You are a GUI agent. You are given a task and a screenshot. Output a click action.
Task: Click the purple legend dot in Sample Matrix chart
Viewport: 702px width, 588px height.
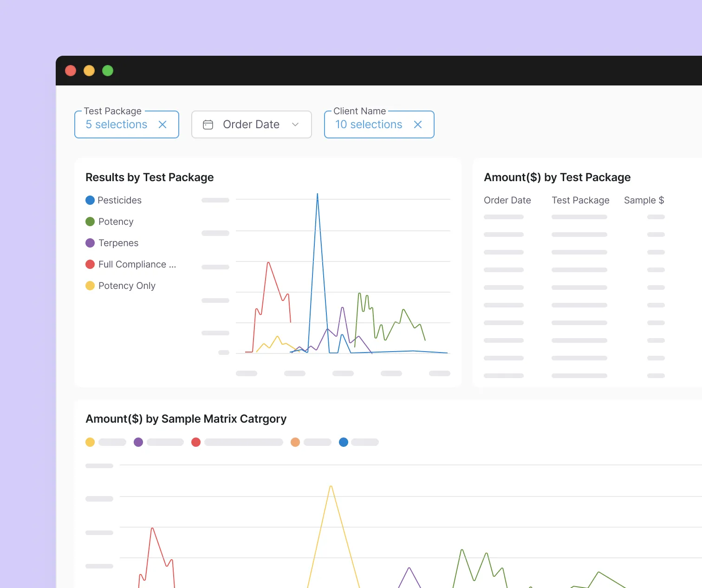(138, 442)
